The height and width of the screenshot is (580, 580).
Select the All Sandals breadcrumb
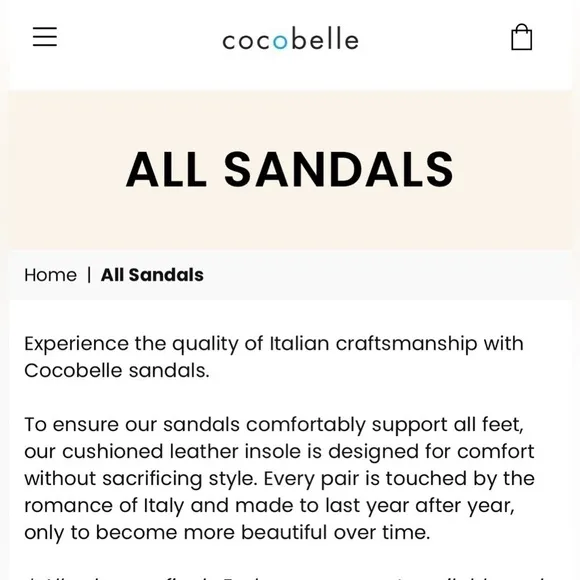tap(152, 275)
